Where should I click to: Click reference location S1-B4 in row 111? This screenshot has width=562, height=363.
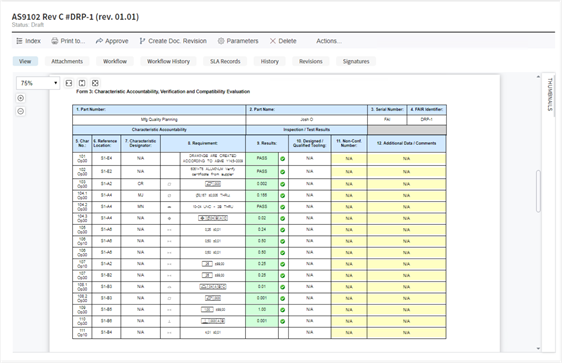click(x=106, y=333)
